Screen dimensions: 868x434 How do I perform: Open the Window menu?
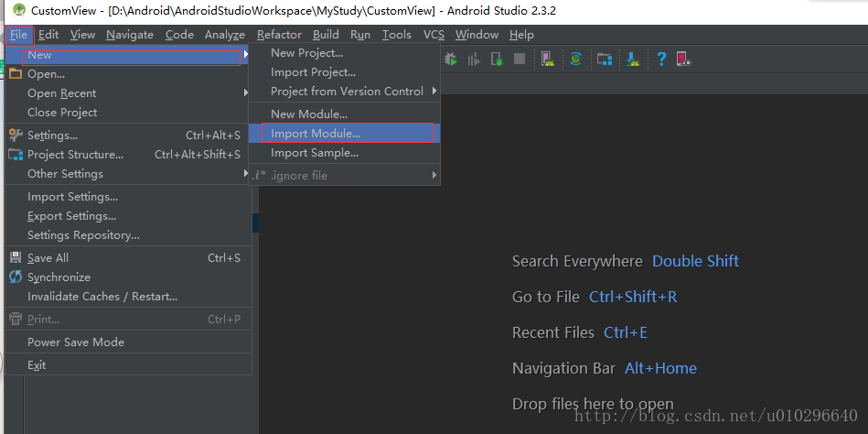point(477,35)
